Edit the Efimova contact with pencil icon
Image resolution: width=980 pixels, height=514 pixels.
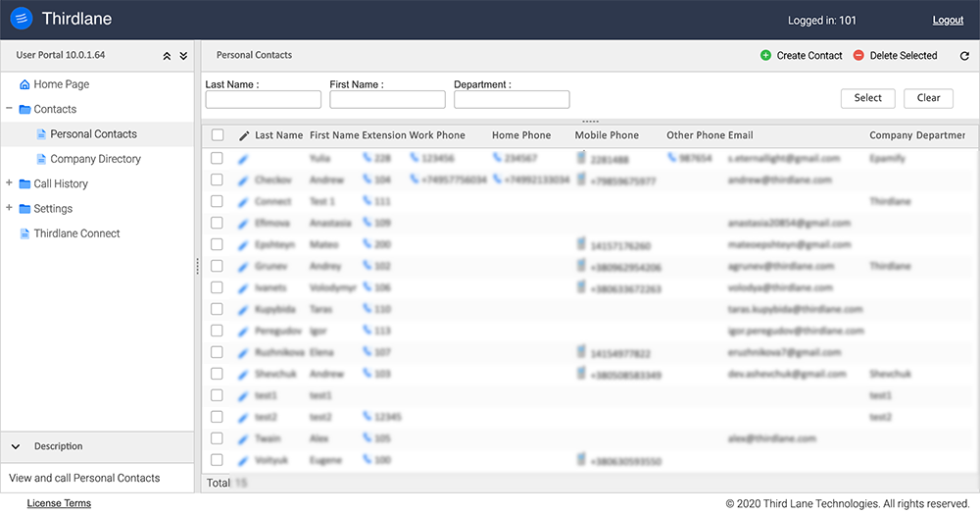pos(243,224)
